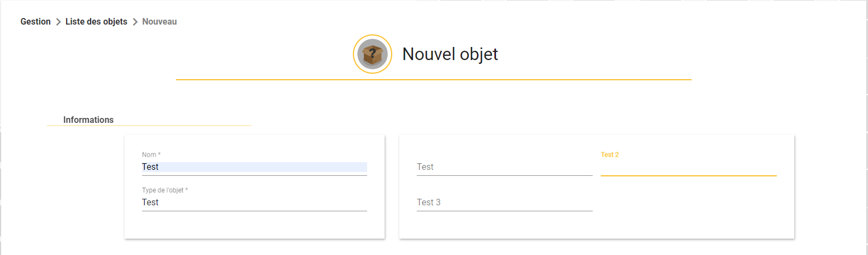Click the cardboard box question mark icon
This screenshot has height=255, width=868.
coord(373,54)
